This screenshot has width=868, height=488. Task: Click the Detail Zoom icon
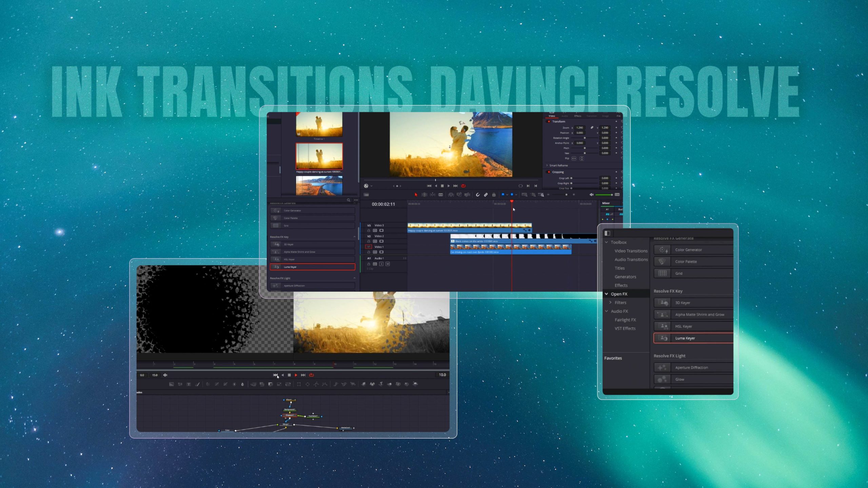coord(533,195)
